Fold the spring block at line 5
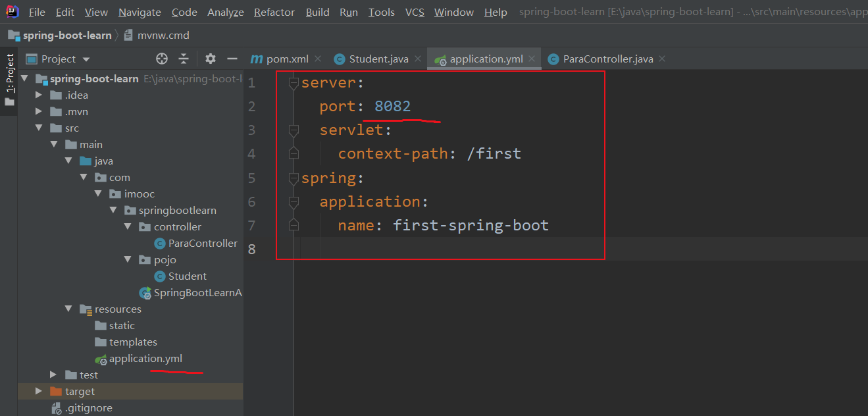 [294, 178]
